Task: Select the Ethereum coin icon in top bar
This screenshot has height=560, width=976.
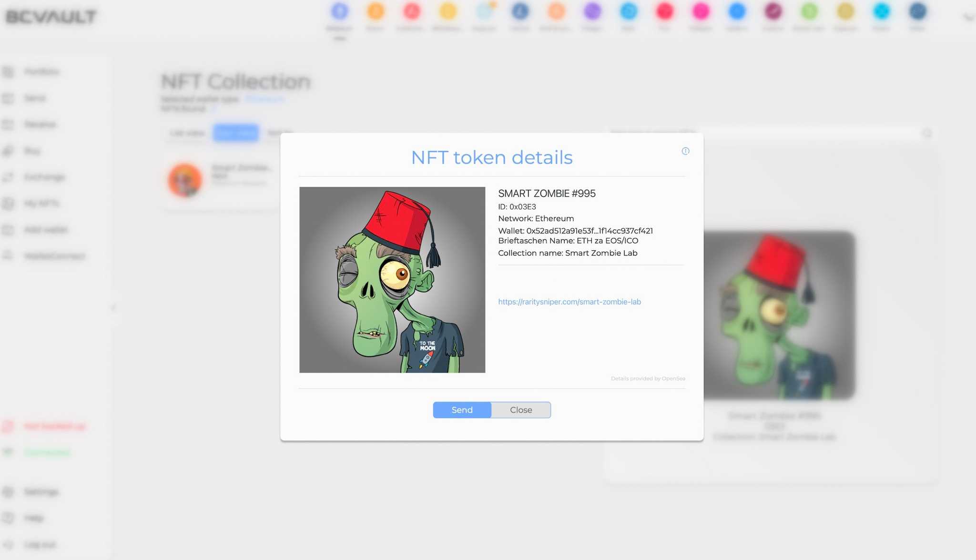Action: [339, 11]
